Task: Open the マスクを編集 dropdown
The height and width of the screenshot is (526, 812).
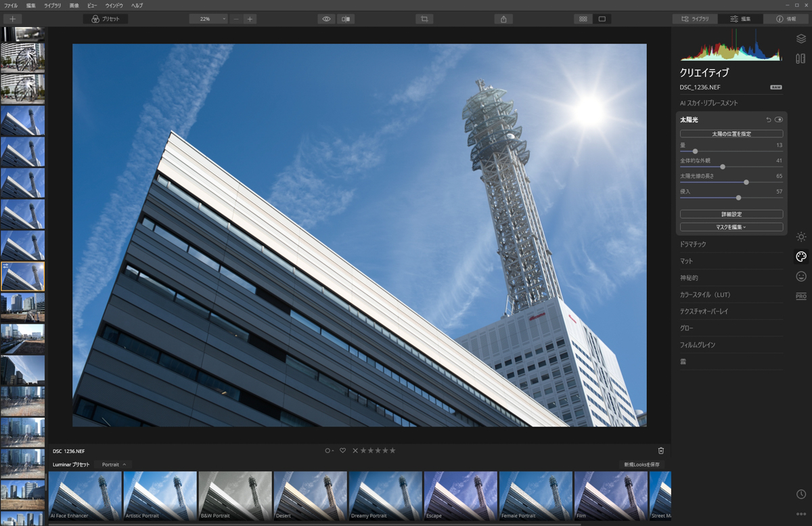Action: [x=731, y=227]
